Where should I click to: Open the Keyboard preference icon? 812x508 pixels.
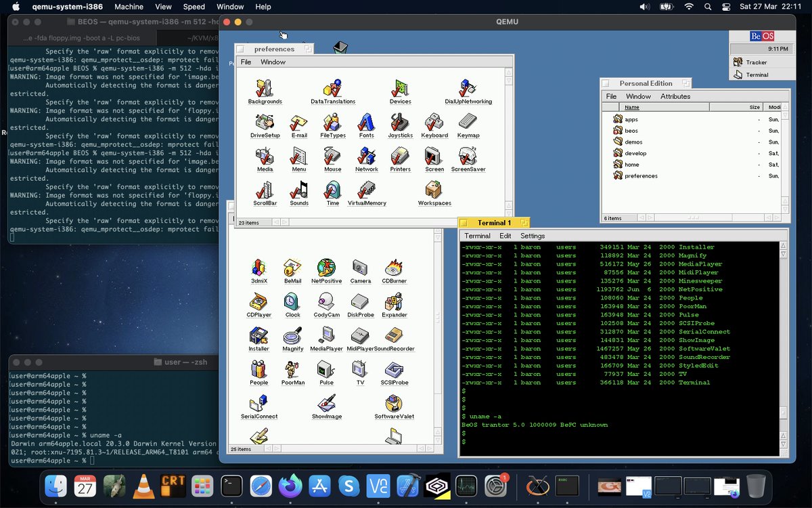(434, 123)
